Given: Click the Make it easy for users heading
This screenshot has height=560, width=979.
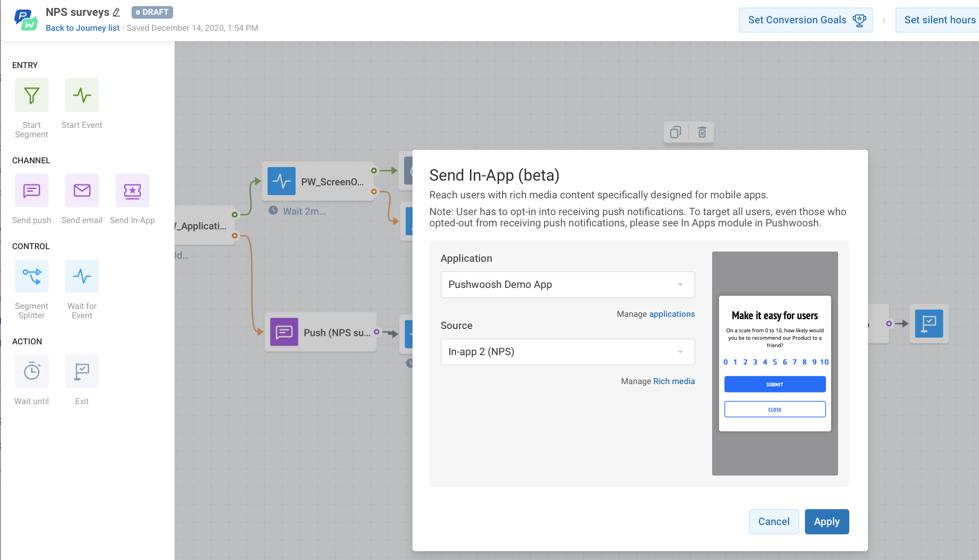Looking at the screenshot, I should pos(775,315).
